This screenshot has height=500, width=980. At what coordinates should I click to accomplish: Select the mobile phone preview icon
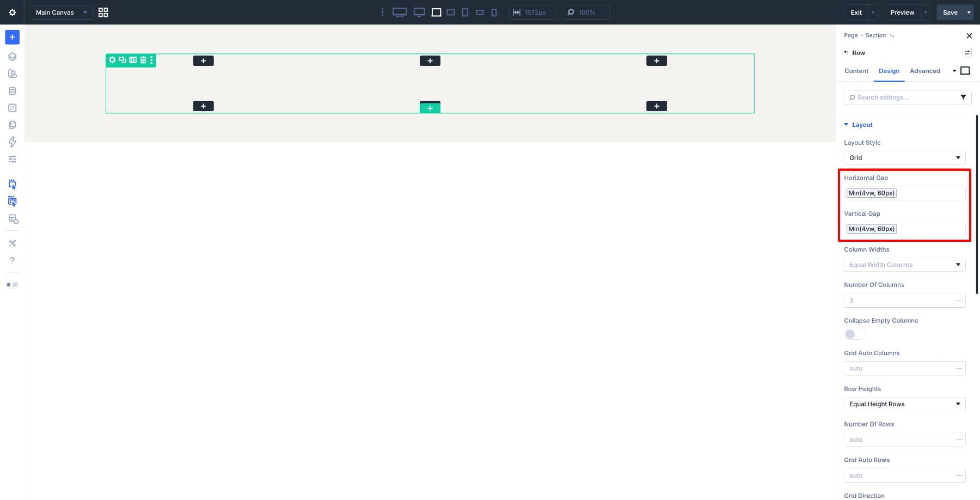coord(494,12)
